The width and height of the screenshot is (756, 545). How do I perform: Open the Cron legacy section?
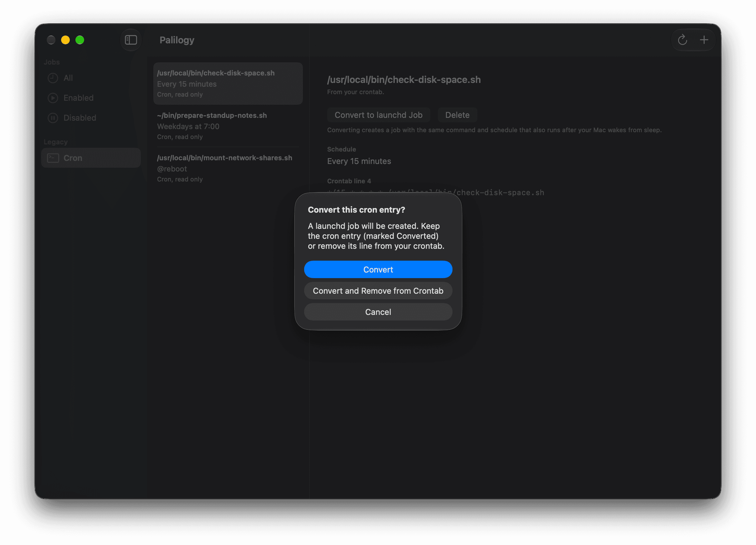[x=91, y=158]
